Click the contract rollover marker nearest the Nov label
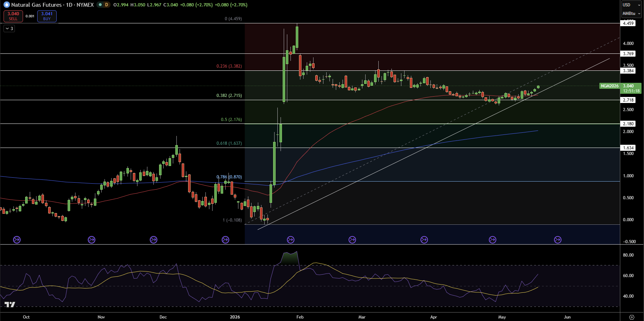Viewport: 644px width, 321px height. click(x=91, y=240)
